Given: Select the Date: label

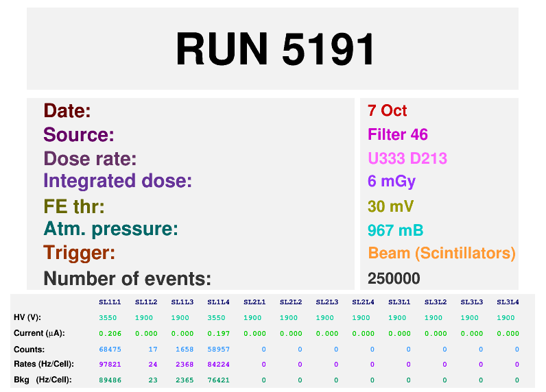Looking at the screenshot, I should tap(67, 111).
